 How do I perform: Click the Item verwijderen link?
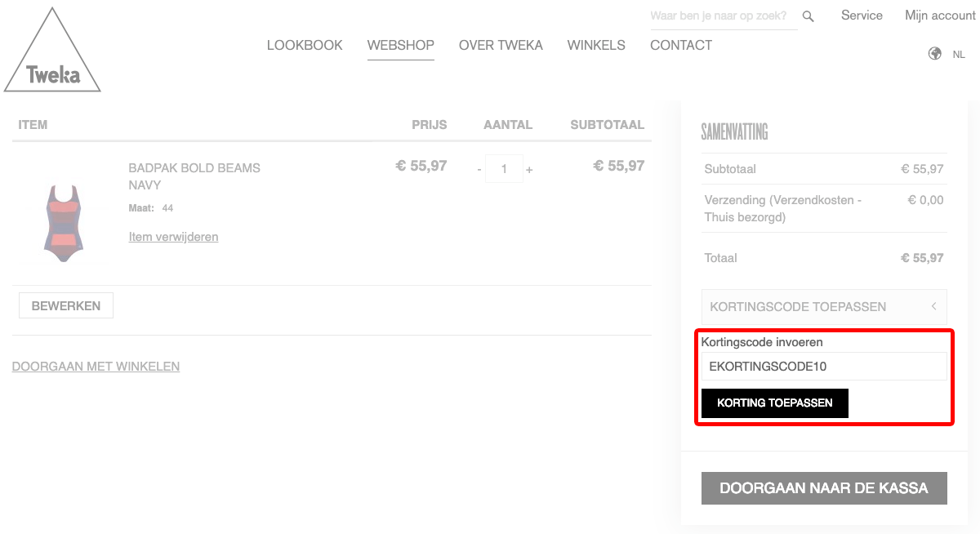pos(173,237)
